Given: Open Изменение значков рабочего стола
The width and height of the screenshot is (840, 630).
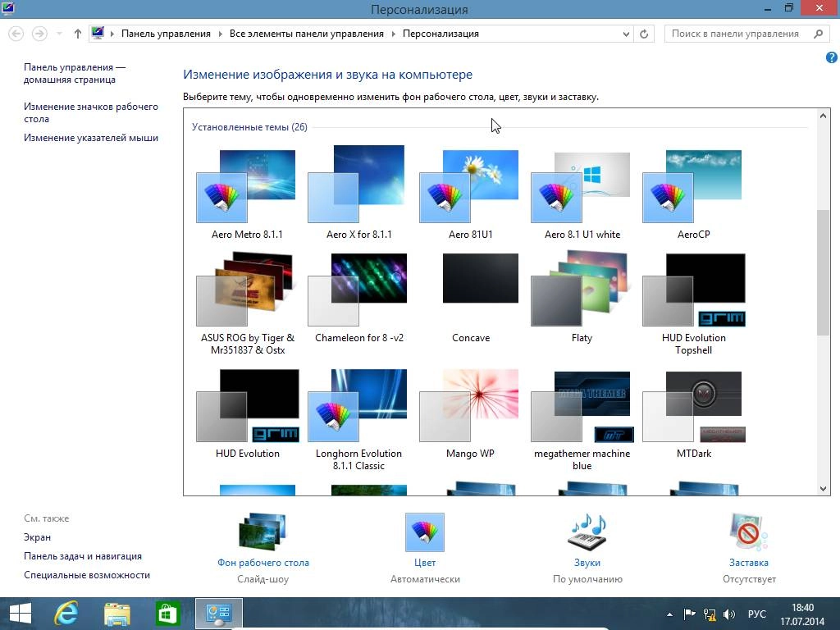Looking at the screenshot, I should (x=90, y=112).
